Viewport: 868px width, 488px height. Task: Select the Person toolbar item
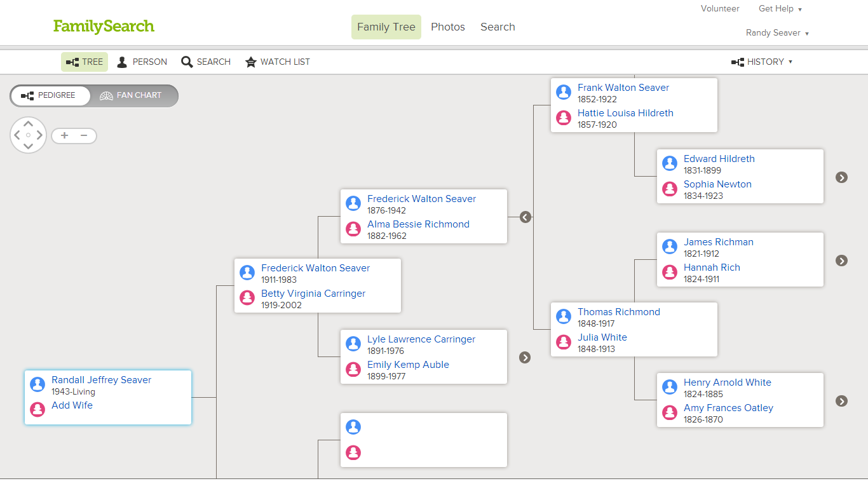142,62
